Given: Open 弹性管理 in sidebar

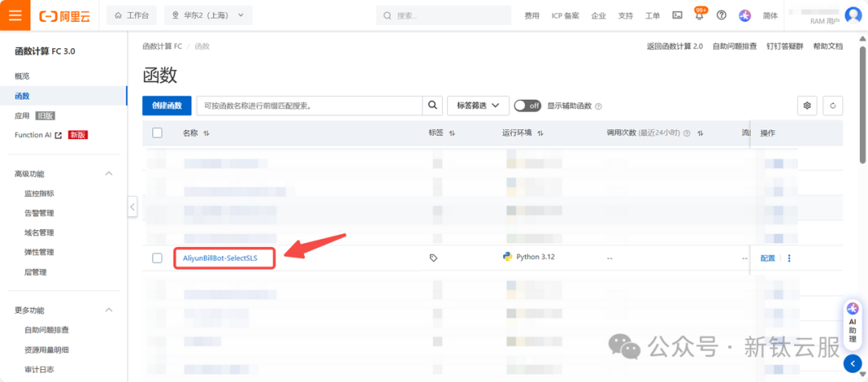Looking at the screenshot, I should tap(39, 253).
